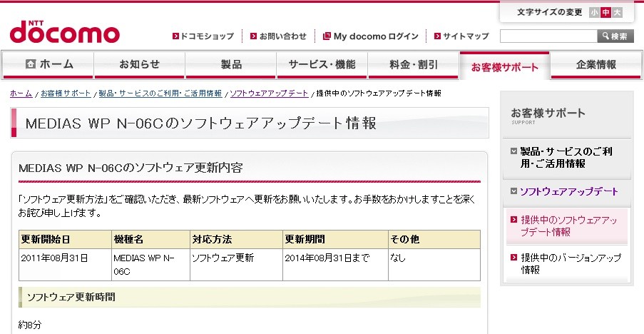Click the window icon beside My docomo
Viewport: 644px width, 334px height.
[x=327, y=36]
